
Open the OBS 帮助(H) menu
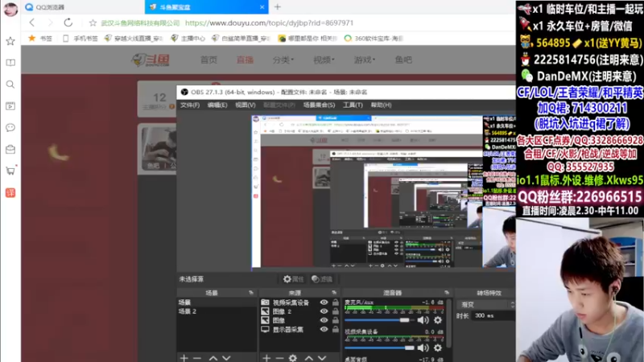[x=381, y=105]
